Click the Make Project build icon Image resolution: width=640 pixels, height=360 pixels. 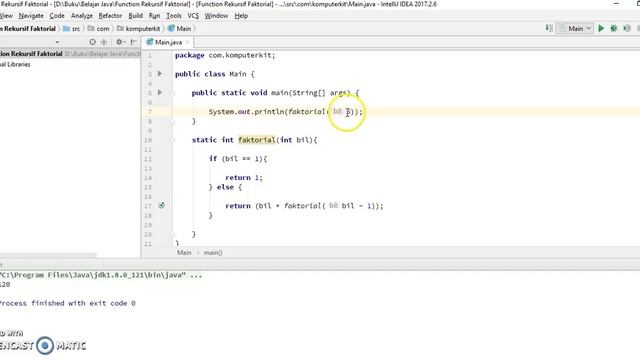coord(549,28)
